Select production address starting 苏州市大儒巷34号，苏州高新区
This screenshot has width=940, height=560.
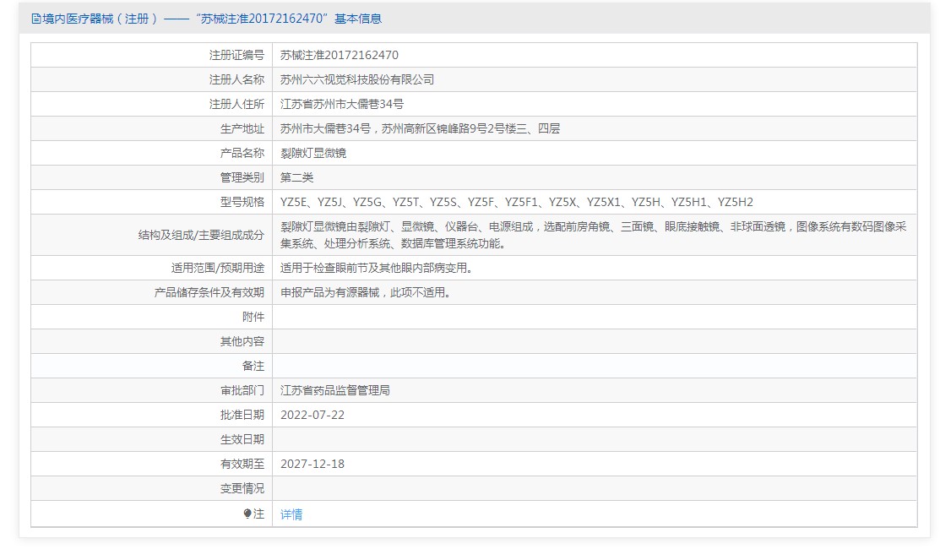pos(421,129)
